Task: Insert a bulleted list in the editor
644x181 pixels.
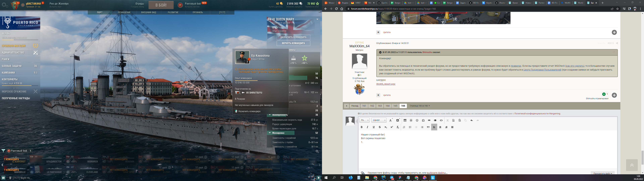Action: (x=410, y=127)
